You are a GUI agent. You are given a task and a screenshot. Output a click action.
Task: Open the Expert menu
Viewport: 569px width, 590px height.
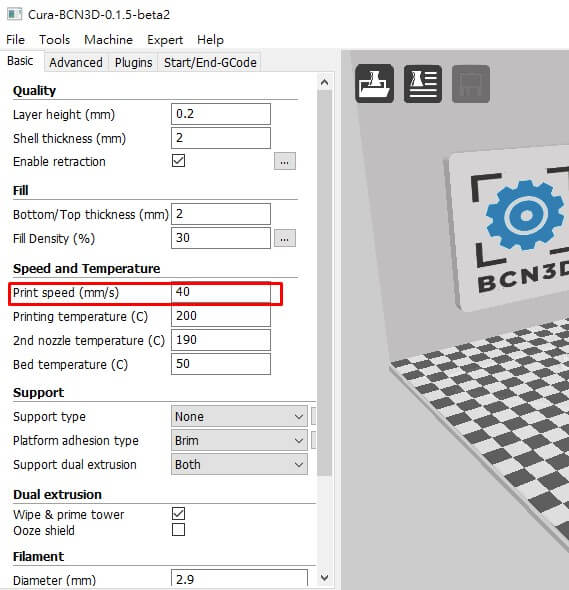click(x=165, y=40)
